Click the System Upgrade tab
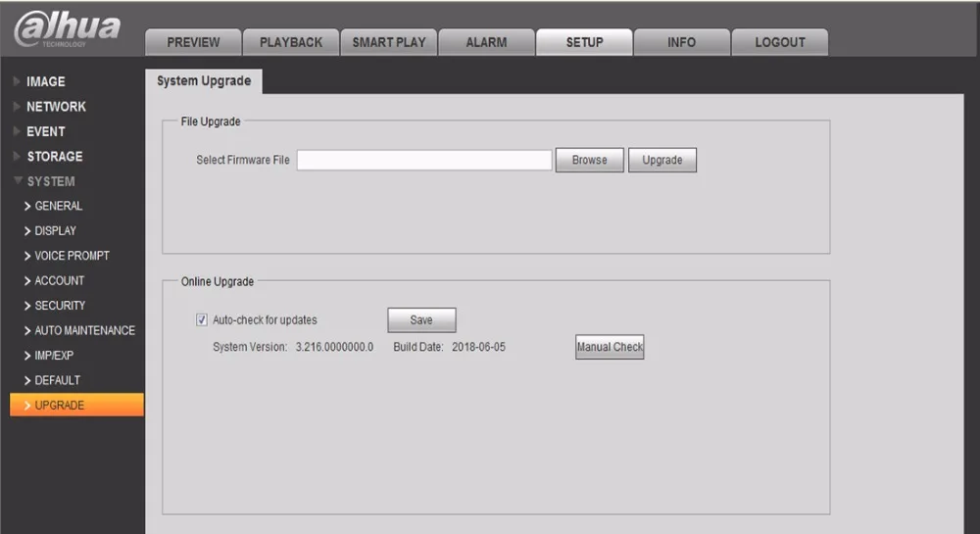The width and height of the screenshot is (980, 534). click(204, 81)
